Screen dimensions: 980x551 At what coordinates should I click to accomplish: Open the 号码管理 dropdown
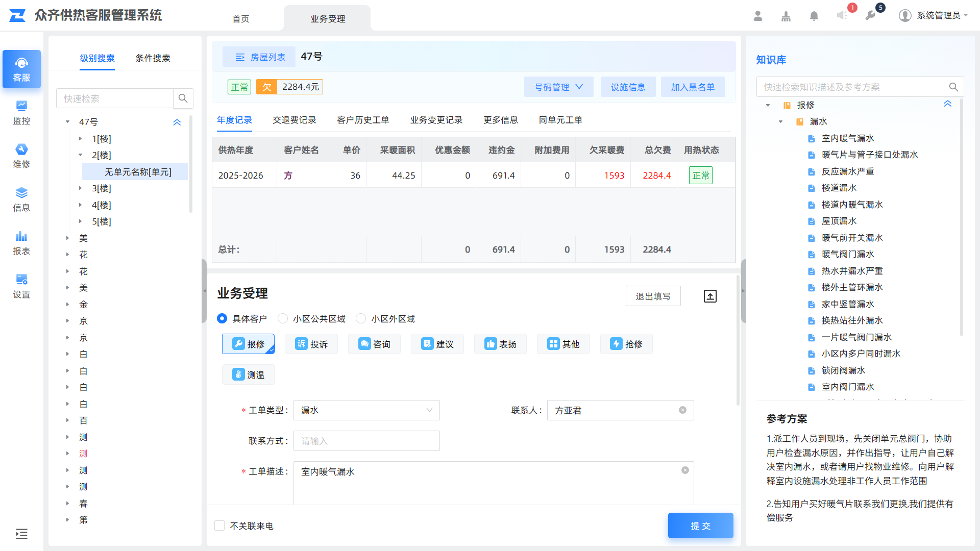tap(558, 87)
